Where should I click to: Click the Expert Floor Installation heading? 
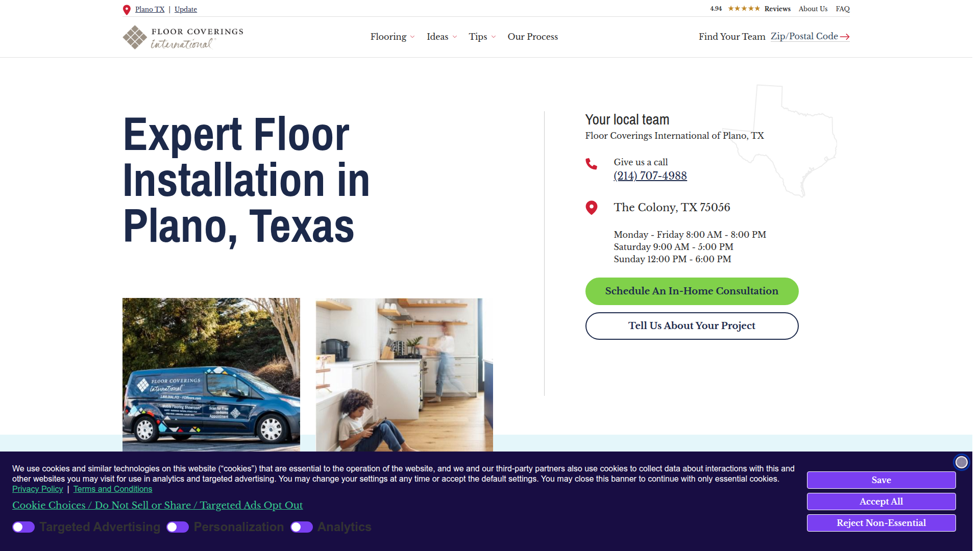246,180
